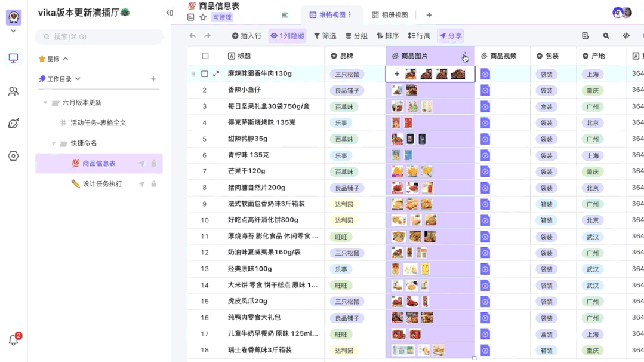The width and height of the screenshot is (644, 362).
Task: Open the workbench monitor icon in sidebar
Action: (x=14, y=59)
